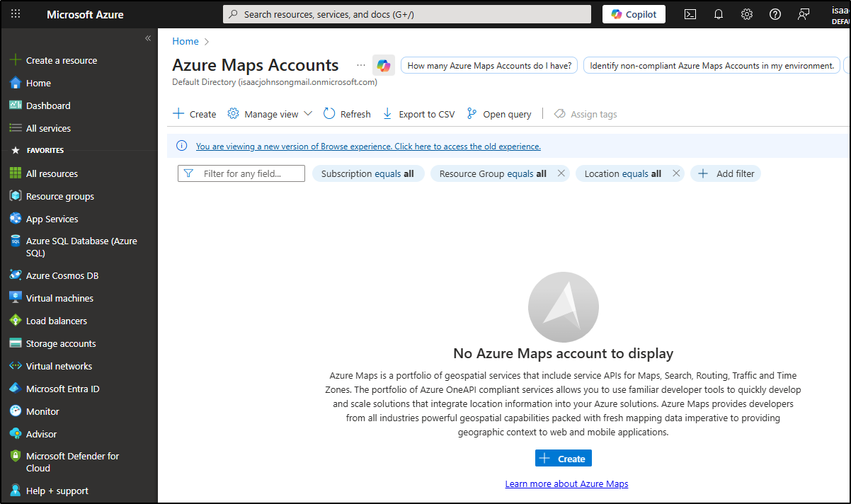851x504 pixels.
Task: Click the blue Create button
Action: coord(563,459)
